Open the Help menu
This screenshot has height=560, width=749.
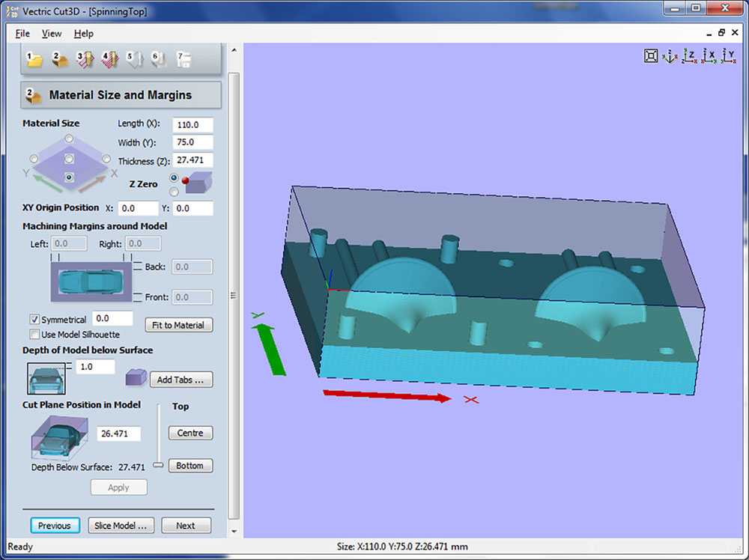84,34
